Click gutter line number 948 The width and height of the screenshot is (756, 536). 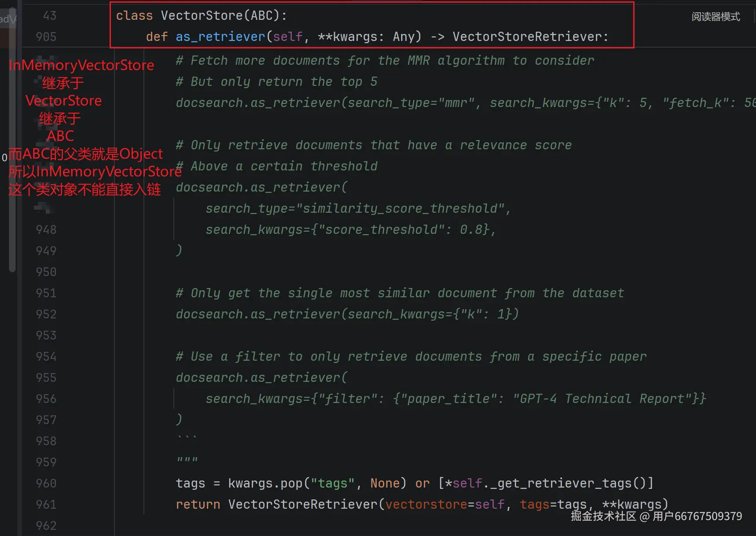tap(46, 229)
